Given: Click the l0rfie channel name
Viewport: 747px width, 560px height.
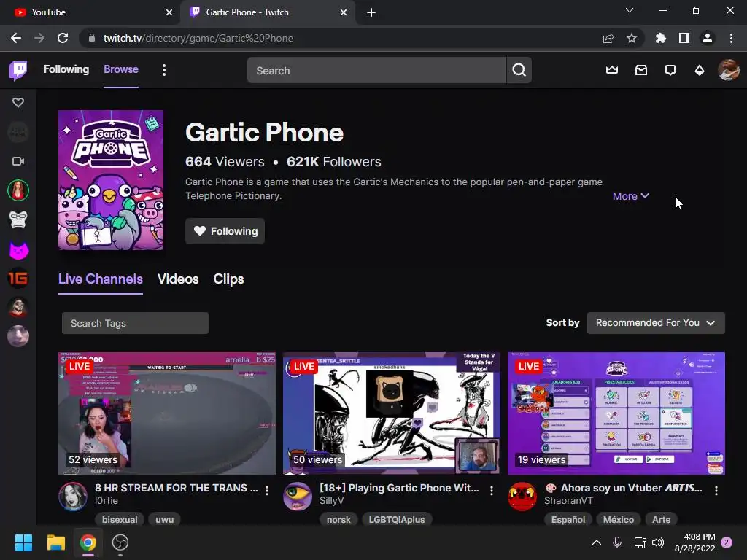Looking at the screenshot, I should point(107,501).
